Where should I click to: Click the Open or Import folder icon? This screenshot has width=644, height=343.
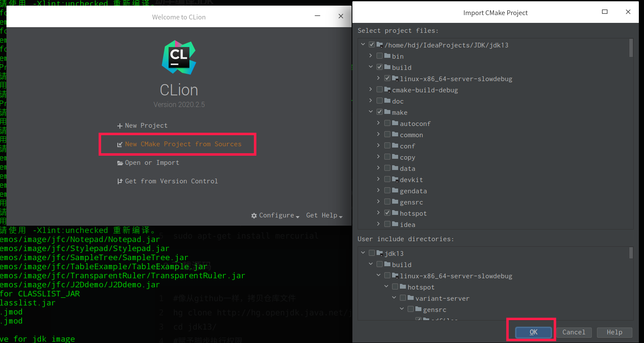[120, 163]
